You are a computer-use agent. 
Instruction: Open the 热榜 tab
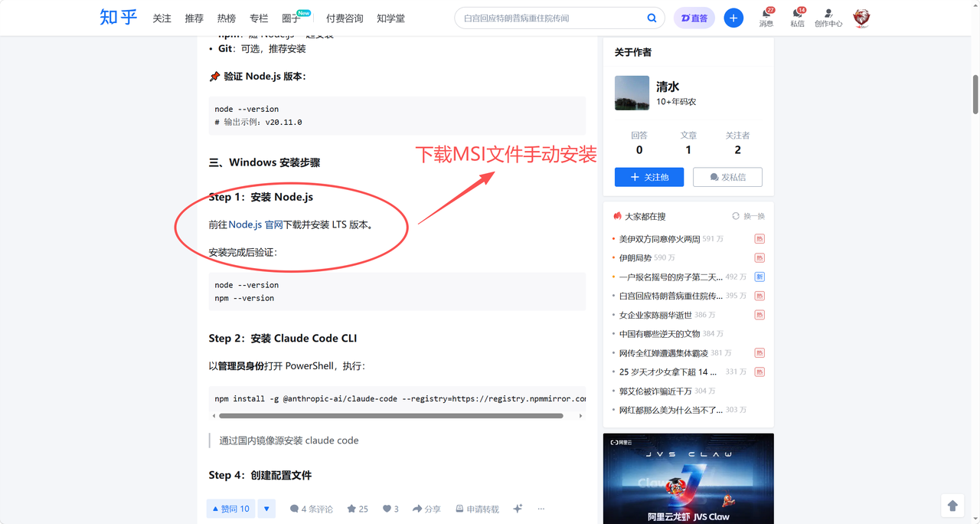(226, 18)
